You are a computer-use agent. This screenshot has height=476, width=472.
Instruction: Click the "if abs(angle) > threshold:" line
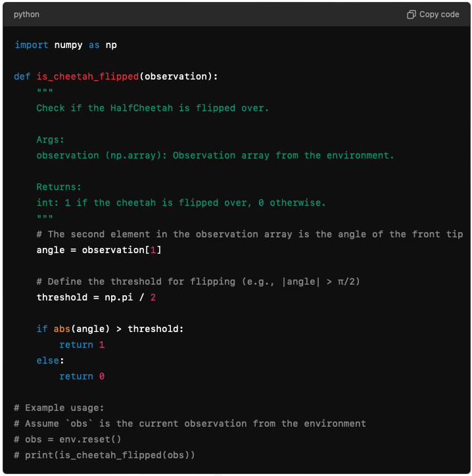(110, 329)
